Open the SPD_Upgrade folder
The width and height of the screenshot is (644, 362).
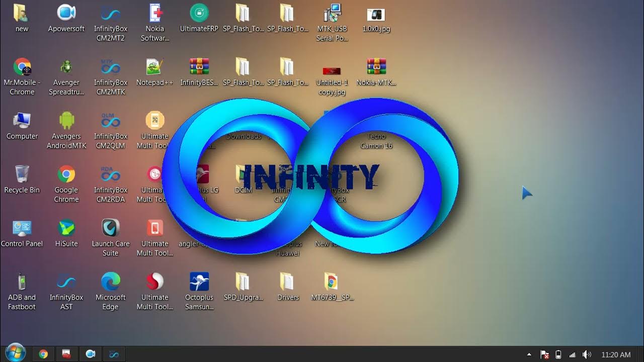[x=244, y=287]
